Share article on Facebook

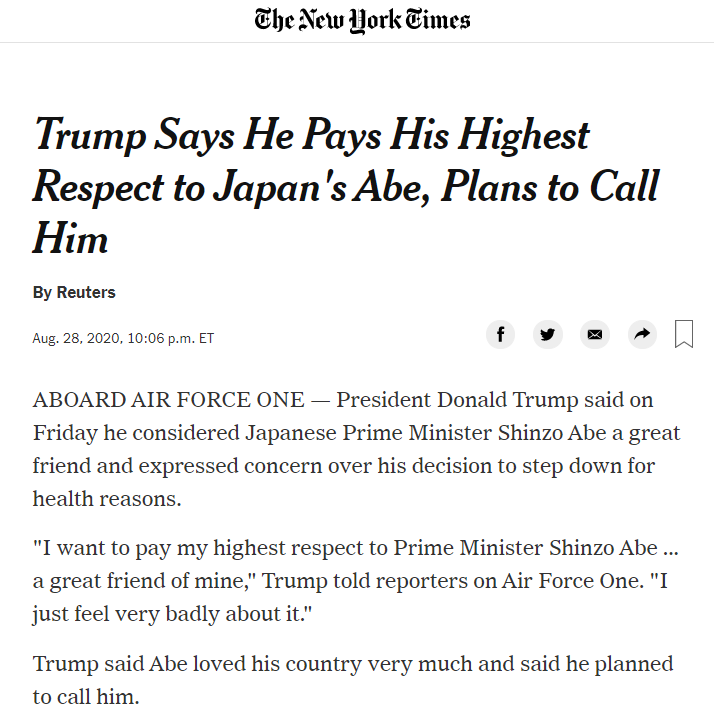(x=500, y=334)
